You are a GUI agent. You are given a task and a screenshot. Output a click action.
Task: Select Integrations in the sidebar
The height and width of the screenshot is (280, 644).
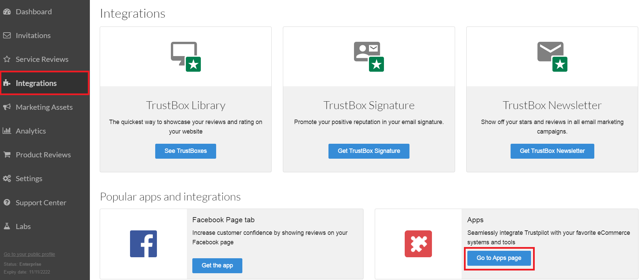tap(45, 83)
